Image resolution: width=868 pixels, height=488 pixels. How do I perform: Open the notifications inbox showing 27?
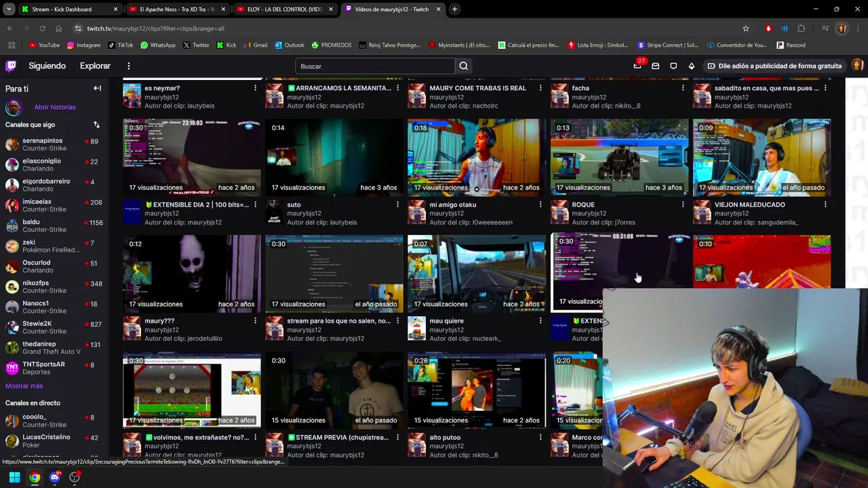(637, 66)
